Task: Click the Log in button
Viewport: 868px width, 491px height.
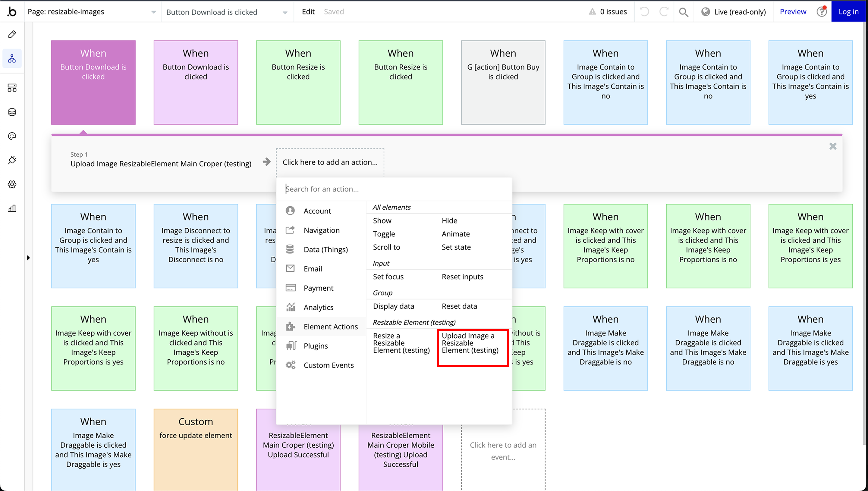Action: coord(848,12)
